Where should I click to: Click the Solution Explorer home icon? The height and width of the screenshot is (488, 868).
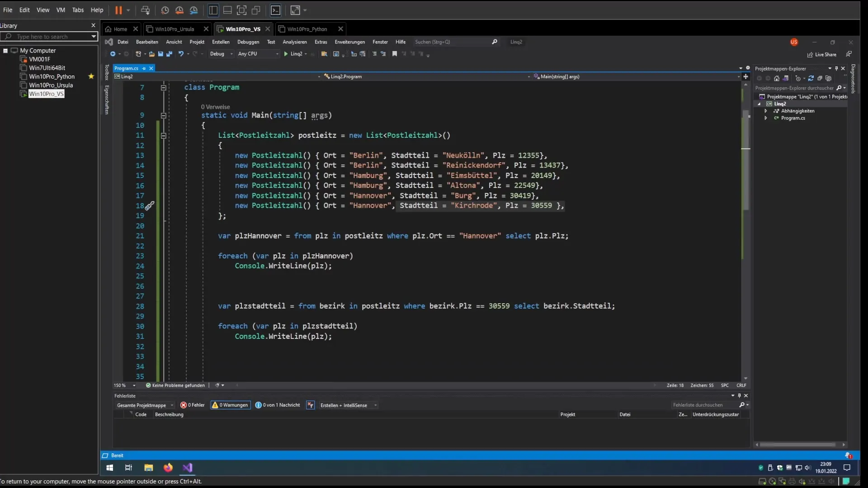pos(777,78)
